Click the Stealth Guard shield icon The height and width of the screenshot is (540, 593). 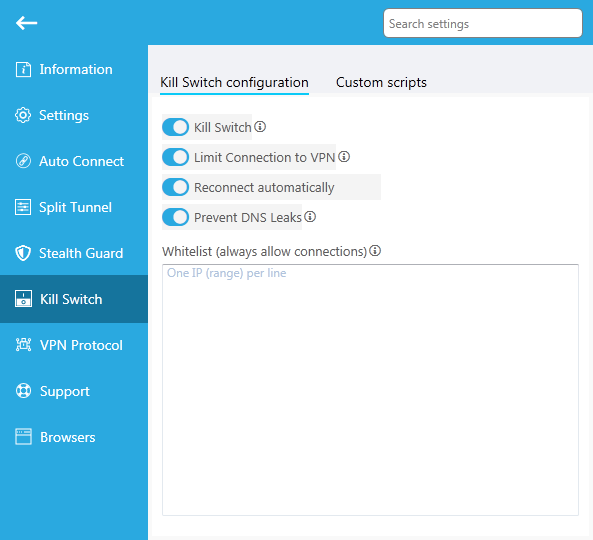pos(23,253)
